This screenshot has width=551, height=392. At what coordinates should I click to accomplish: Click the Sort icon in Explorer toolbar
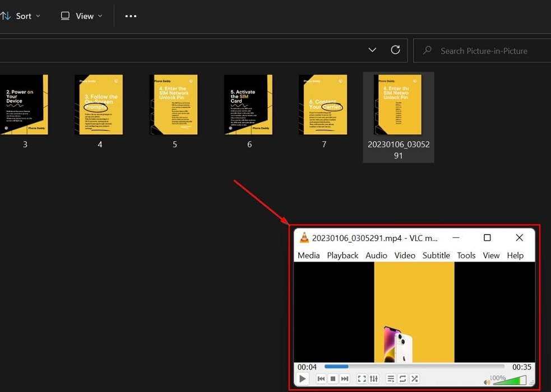[7, 16]
